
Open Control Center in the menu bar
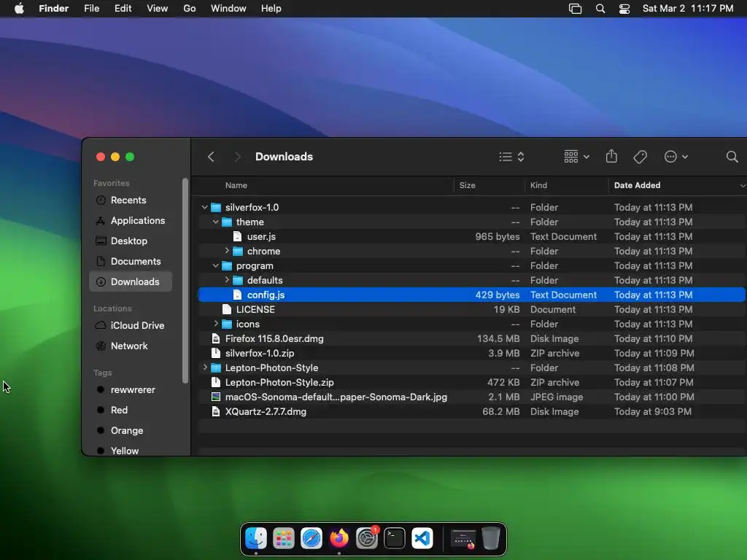click(x=624, y=9)
